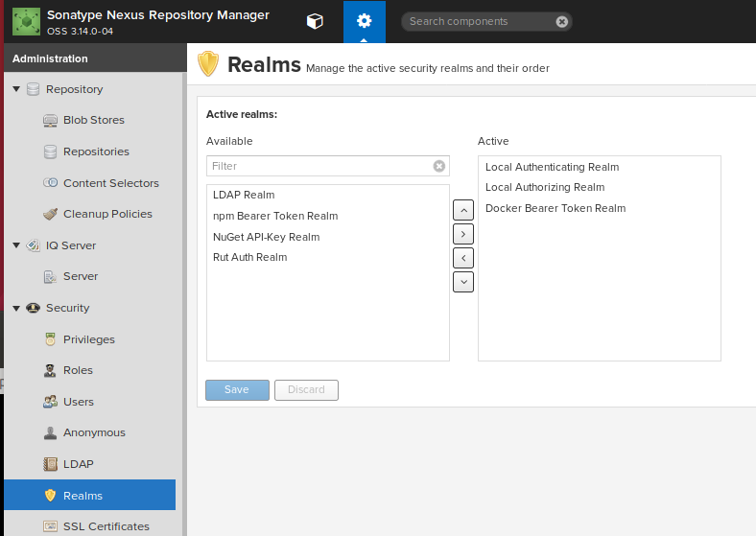Open the Browse cube icon
Image resolution: width=756 pixels, height=536 pixels.
pyautogui.click(x=315, y=21)
